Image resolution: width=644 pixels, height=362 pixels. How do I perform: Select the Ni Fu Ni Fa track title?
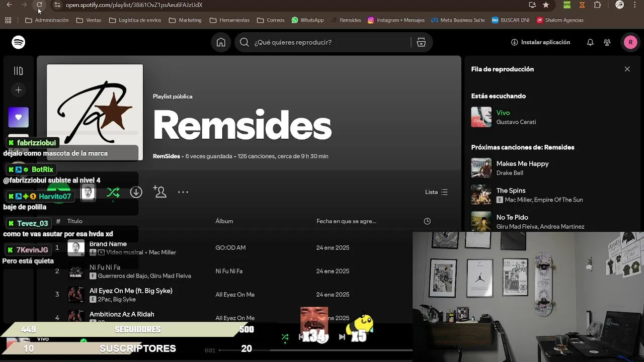[105, 267]
